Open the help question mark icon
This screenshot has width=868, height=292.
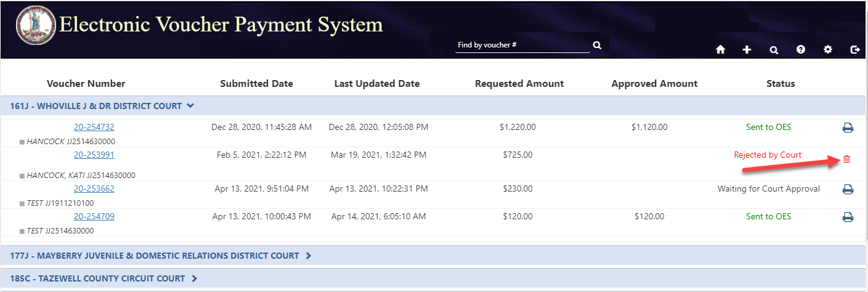801,50
